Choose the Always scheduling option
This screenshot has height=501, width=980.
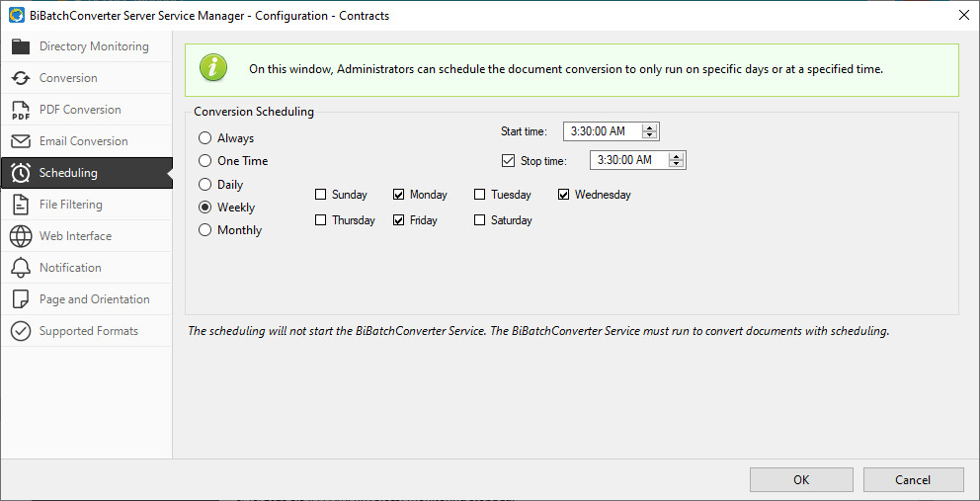(205, 138)
